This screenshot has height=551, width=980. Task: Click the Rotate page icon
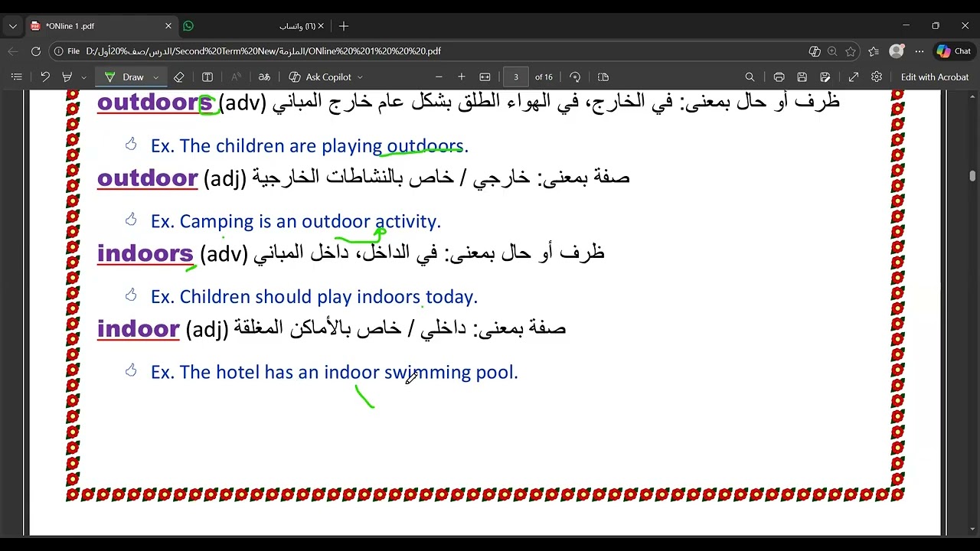[x=575, y=77]
